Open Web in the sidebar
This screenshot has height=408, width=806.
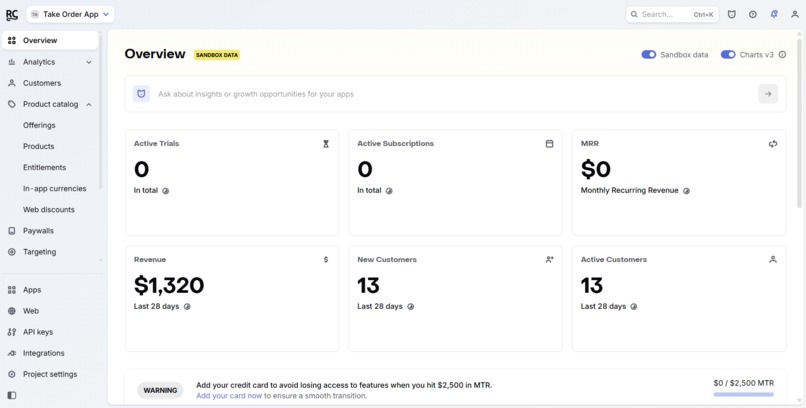[x=31, y=311]
